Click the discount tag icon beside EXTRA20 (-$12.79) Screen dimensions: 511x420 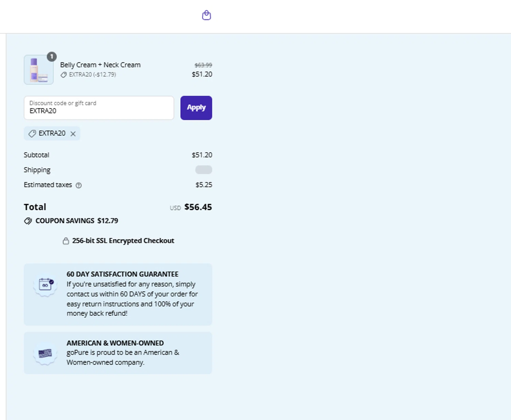pyautogui.click(x=64, y=75)
